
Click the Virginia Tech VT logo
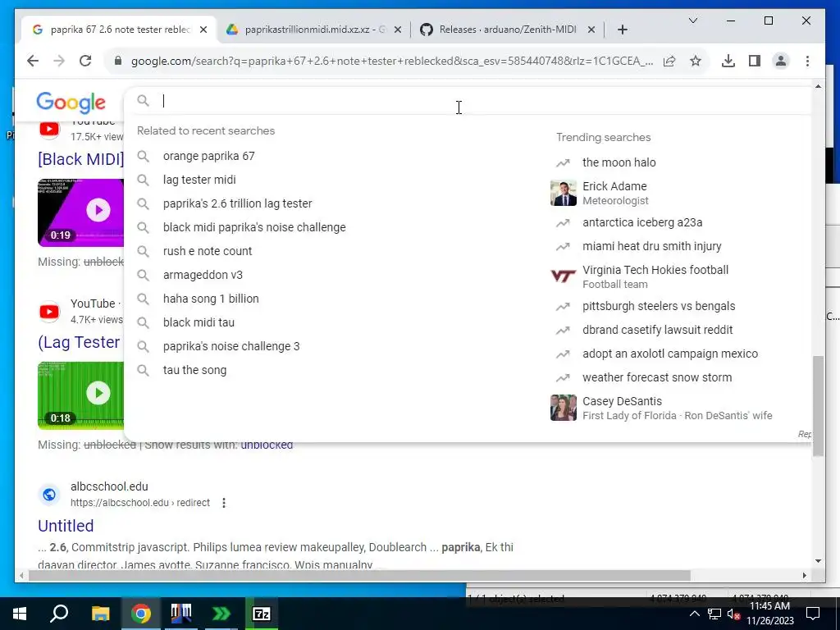click(563, 276)
